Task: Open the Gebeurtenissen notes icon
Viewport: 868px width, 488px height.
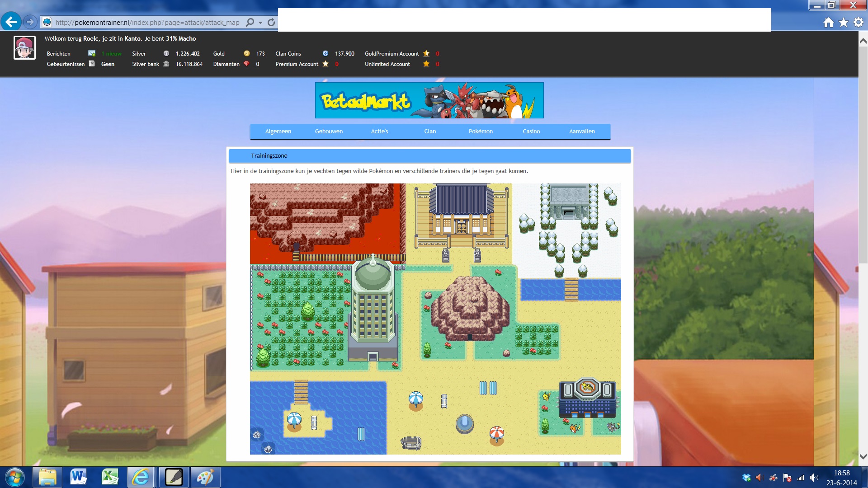Action: pos(92,64)
